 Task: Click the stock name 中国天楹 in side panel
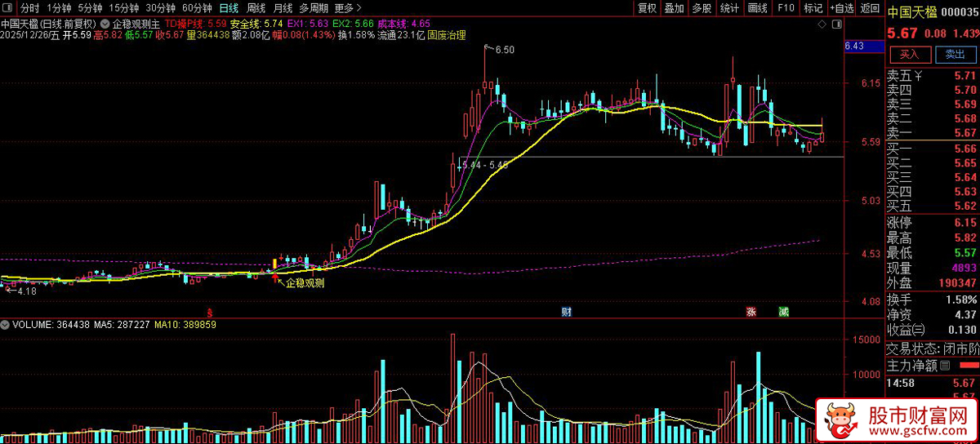click(x=913, y=12)
